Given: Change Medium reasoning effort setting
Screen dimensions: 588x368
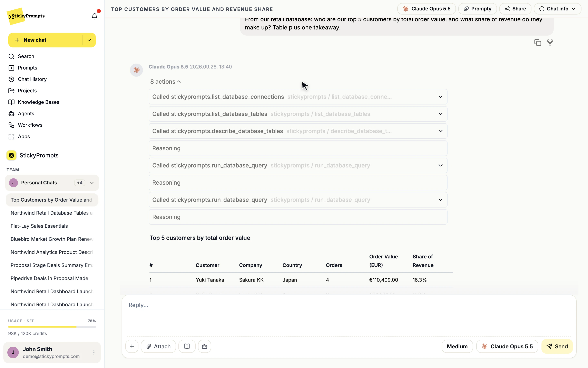Looking at the screenshot, I should [x=457, y=346].
